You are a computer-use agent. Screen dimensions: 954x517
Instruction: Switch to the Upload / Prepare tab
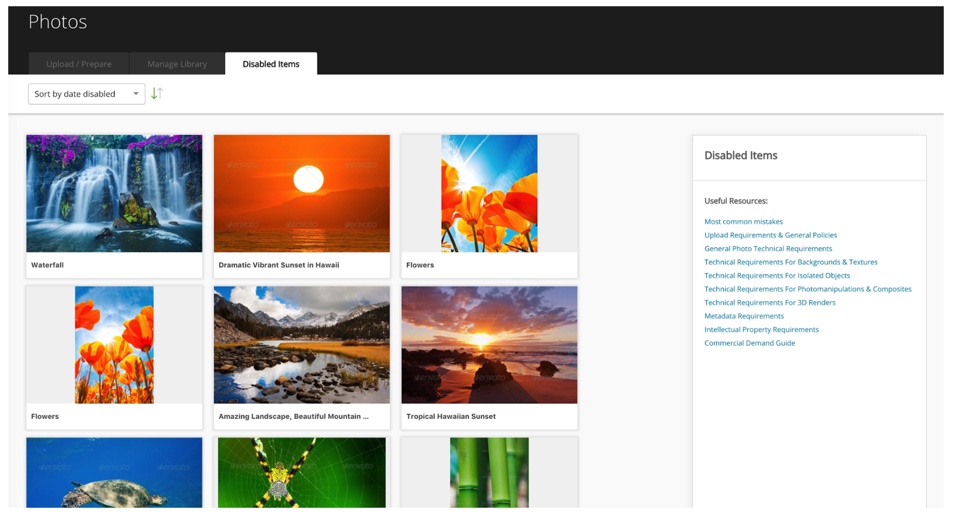pos(78,64)
